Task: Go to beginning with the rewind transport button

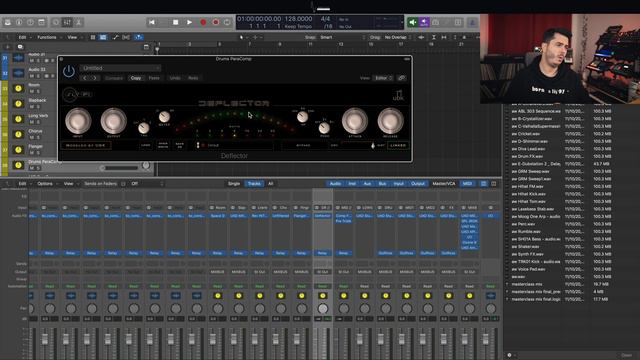Action: click(151, 22)
